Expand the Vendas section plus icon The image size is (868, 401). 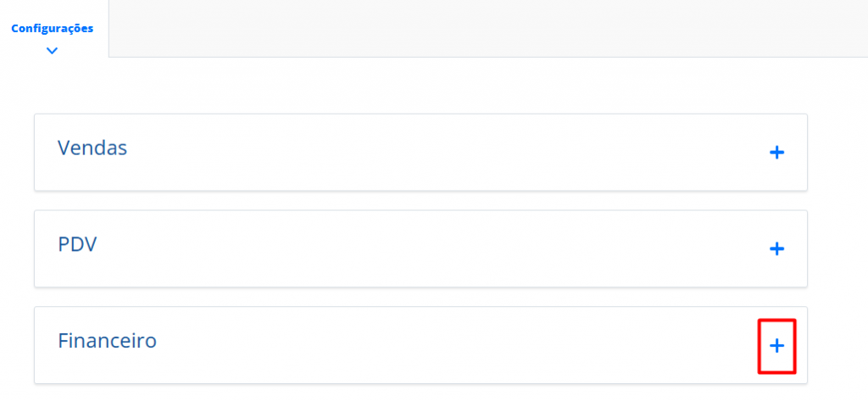point(776,153)
